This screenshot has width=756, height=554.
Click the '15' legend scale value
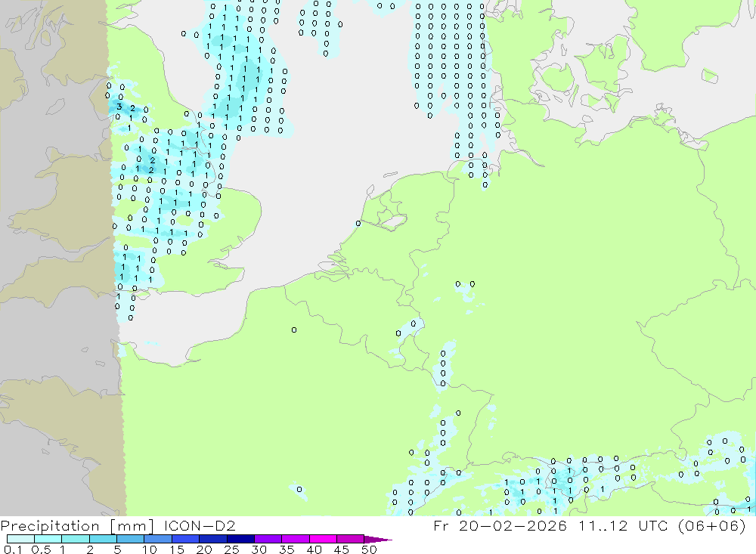pyautogui.click(x=177, y=549)
